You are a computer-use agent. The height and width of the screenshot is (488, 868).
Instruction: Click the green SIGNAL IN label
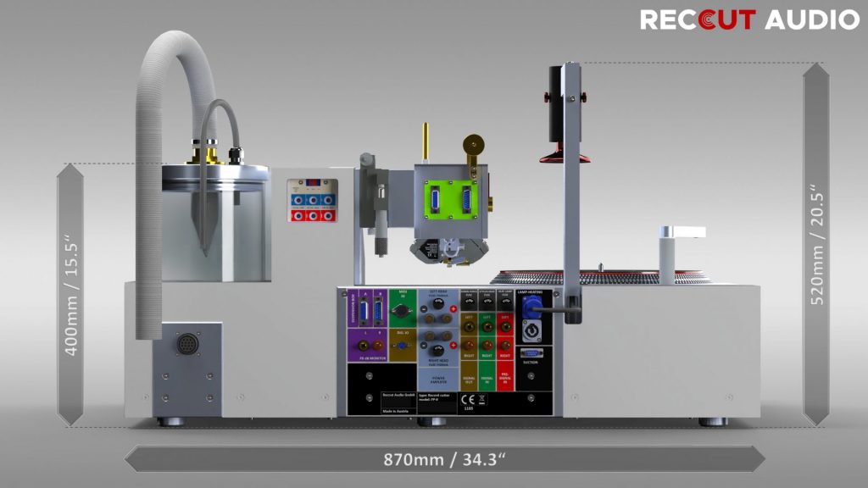pyautogui.click(x=487, y=380)
